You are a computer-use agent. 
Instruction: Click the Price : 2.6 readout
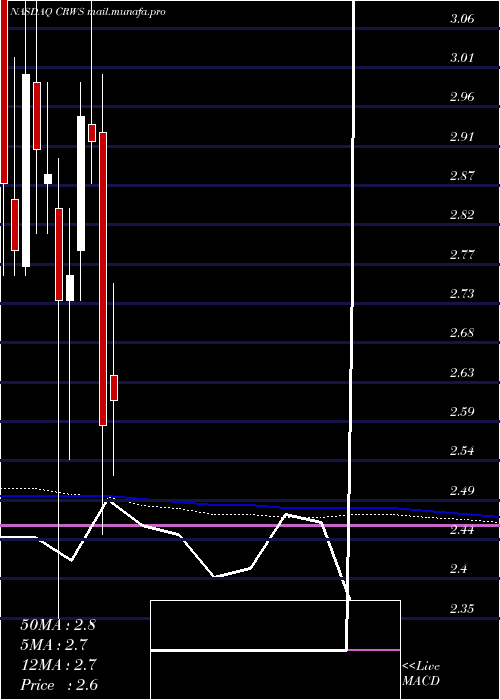point(59,685)
